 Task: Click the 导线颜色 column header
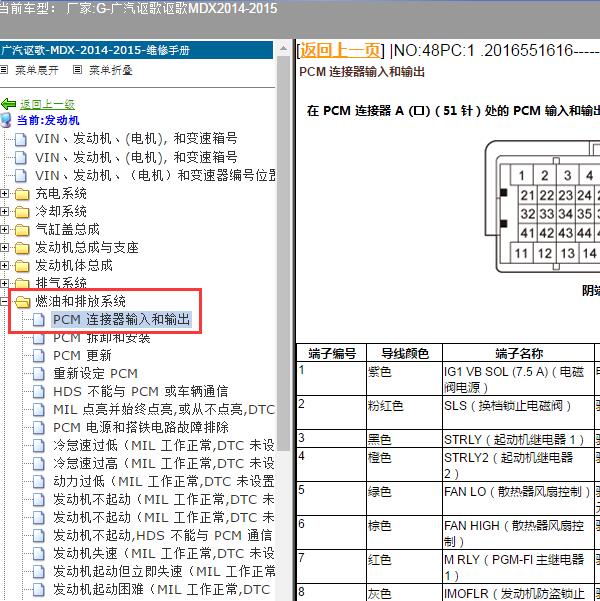(404, 353)
